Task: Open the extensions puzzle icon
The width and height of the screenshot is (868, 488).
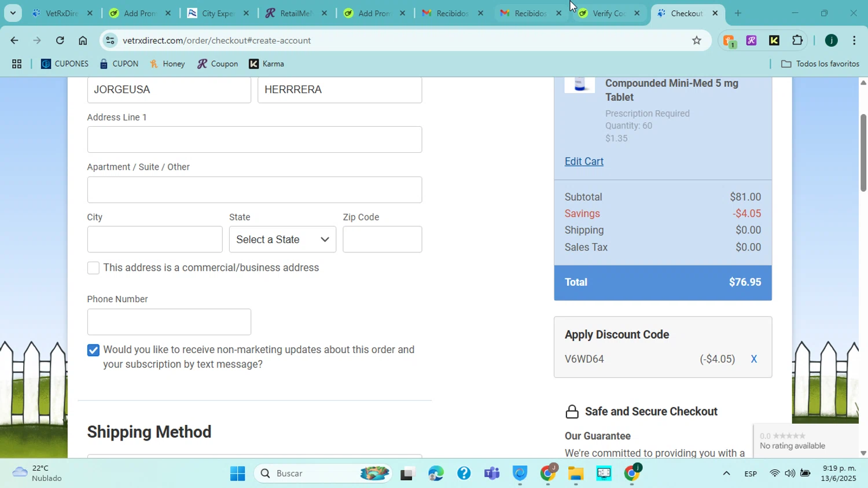Action: 797,41
